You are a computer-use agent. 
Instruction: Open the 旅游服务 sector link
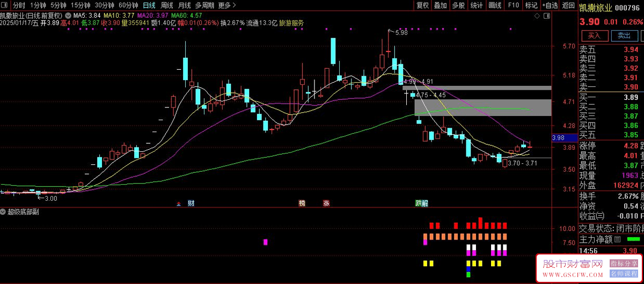pos(291,23)
